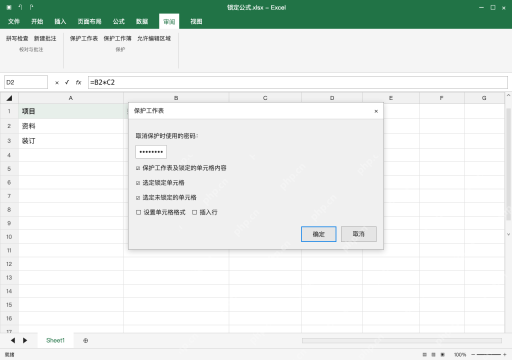512x360 pixels.
Task: Open the 文件 tab
Action: [x=14, y=22]
